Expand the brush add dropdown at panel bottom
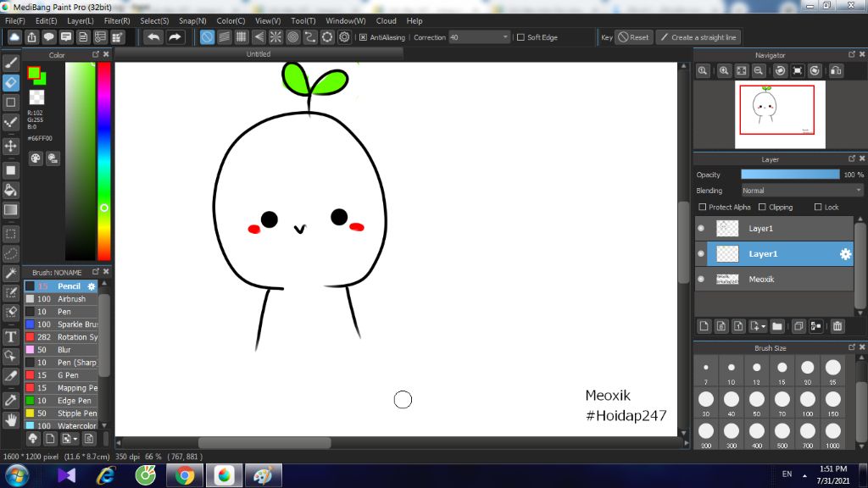 [75, 440]
